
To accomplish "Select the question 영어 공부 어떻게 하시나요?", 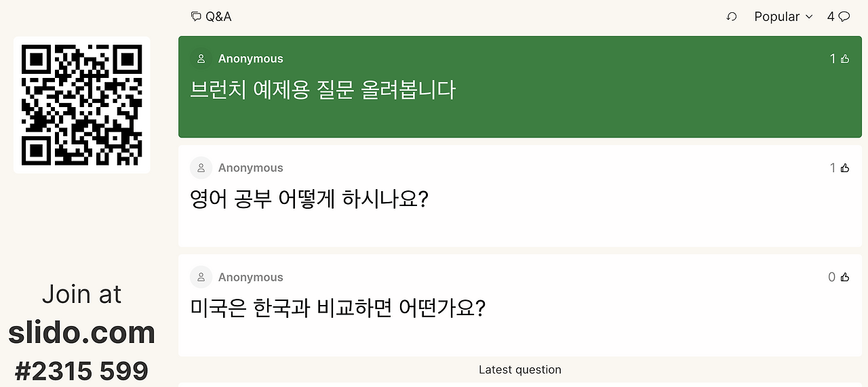I will click(309, 199).
